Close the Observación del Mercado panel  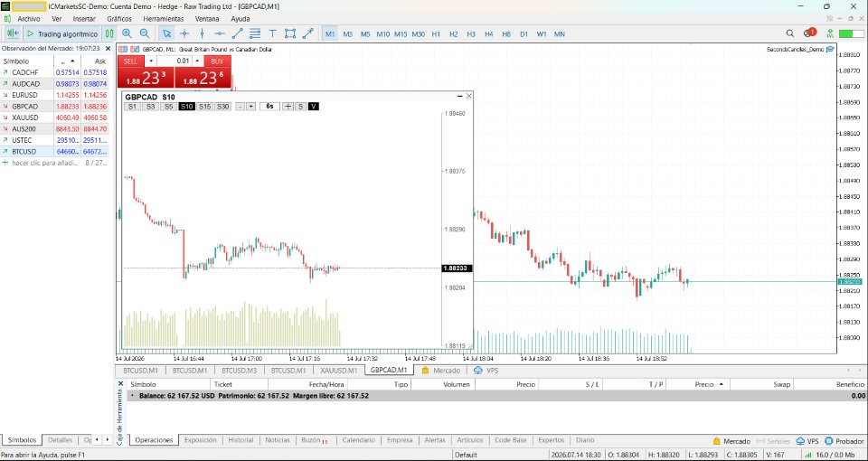tap(108, 49)
